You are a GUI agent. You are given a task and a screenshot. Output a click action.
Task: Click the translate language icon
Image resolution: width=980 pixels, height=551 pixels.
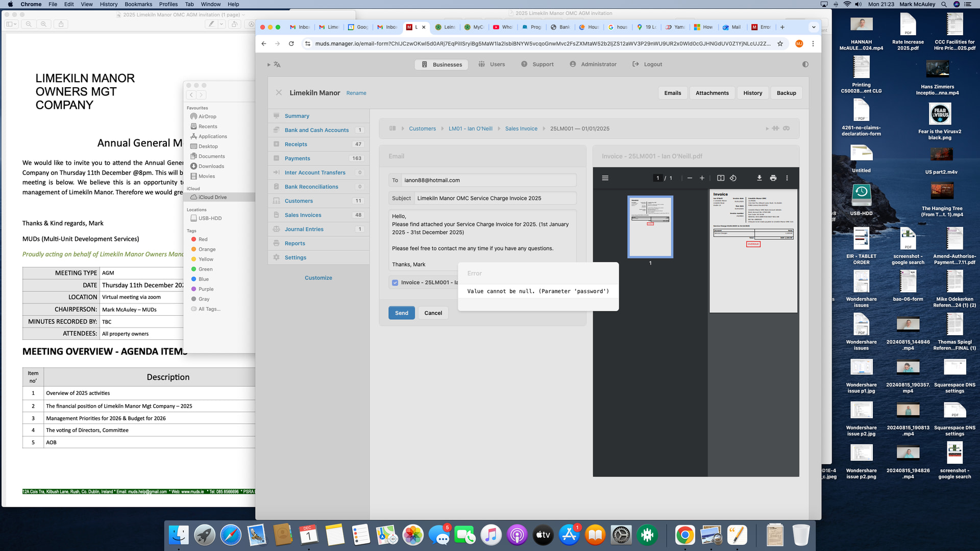tap(277, 64)
